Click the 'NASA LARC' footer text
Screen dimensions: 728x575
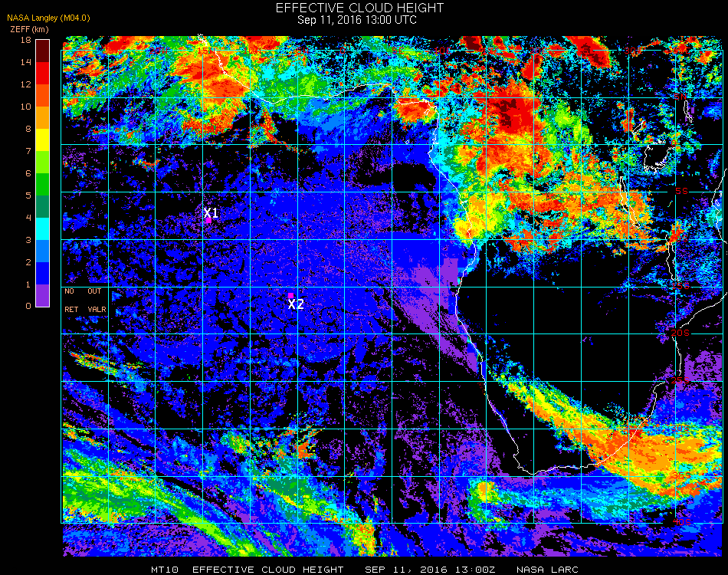[547, 570]
